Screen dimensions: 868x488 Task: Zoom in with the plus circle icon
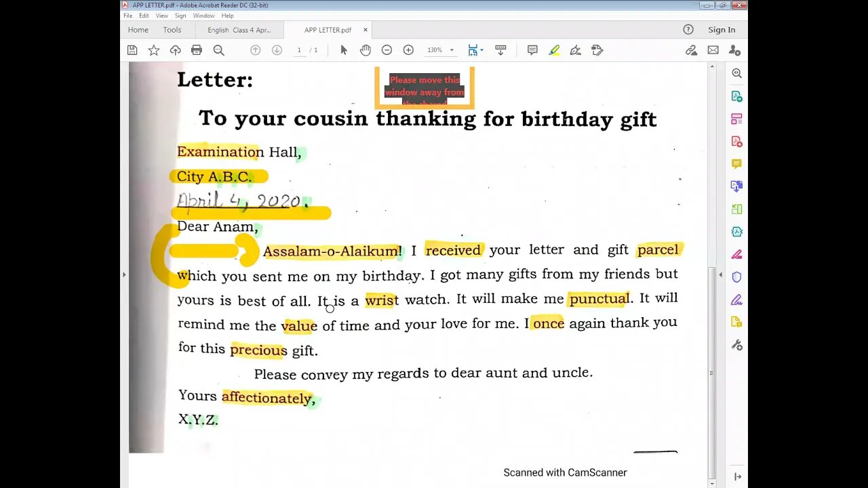(x=408, y=50)
